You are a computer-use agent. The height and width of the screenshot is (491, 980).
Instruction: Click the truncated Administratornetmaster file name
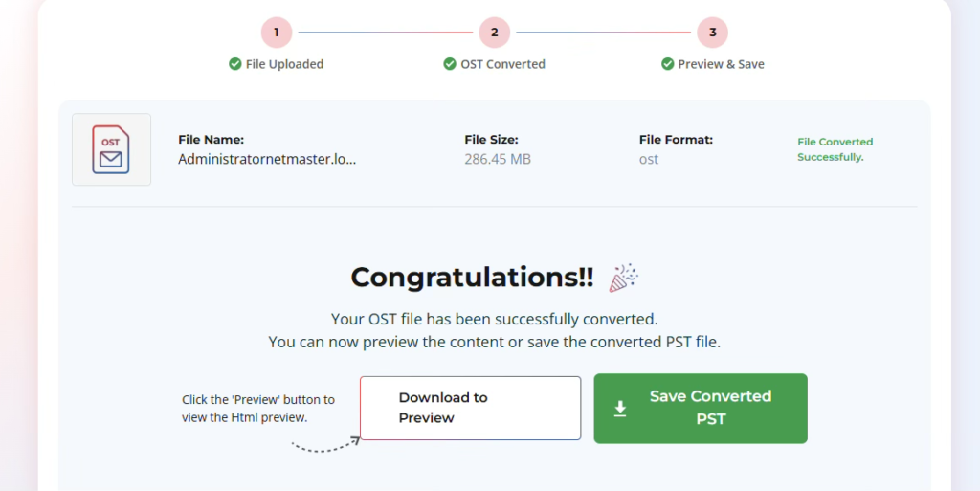(x=267, y=159)
